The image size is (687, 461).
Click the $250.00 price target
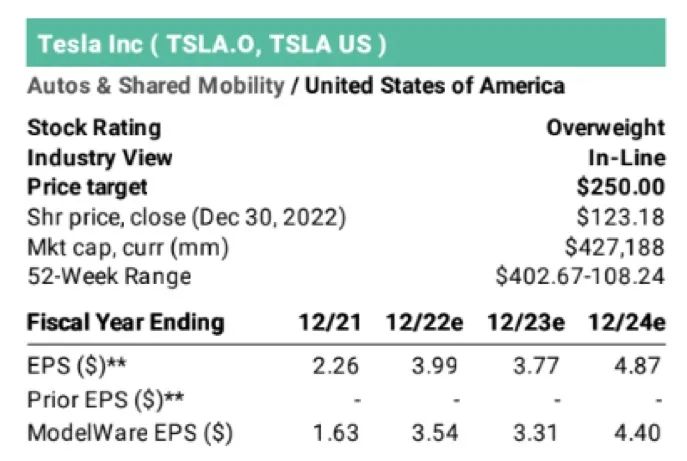click(x=620, y=187)
